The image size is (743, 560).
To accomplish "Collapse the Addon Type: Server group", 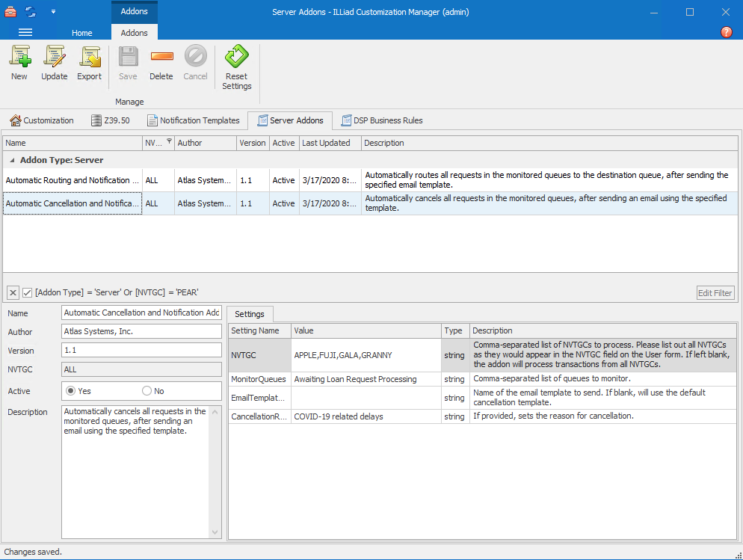I will pyautogui.click(x=12, y=160).
